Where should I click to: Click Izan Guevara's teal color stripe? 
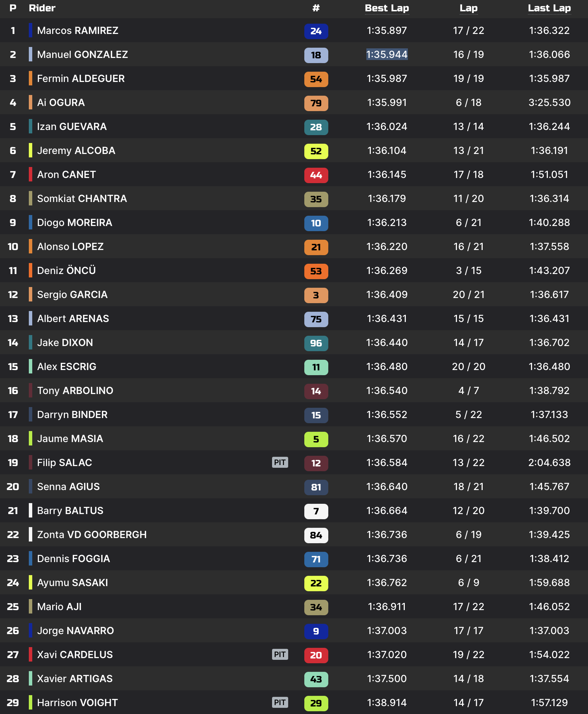pyautogui.click(x=31, y=127)
